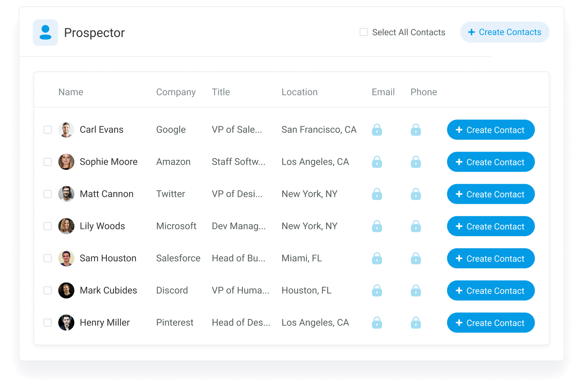
Task: Create contact for Sophie Moore
Action: 491,162
